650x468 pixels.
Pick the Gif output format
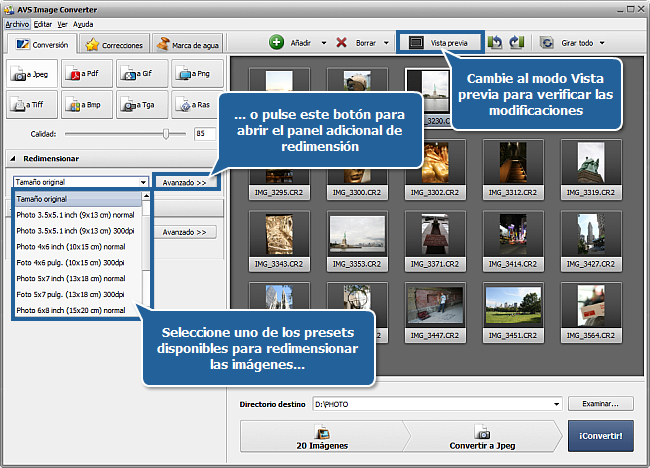tap(141, 73)
